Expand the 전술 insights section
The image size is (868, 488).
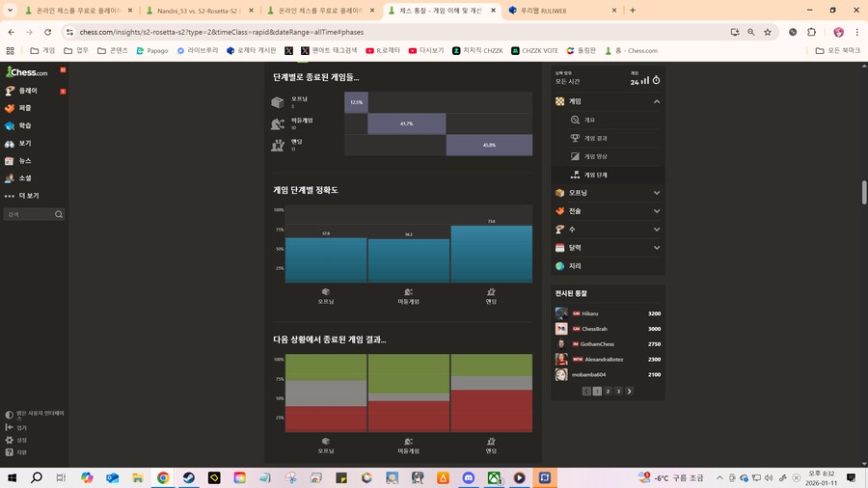(608, 211)
